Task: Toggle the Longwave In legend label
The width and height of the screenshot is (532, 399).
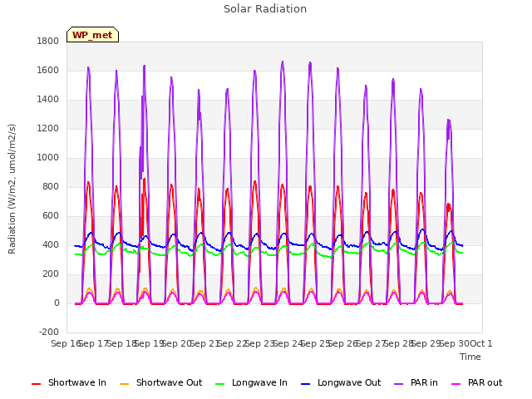Action: point(259,382)
